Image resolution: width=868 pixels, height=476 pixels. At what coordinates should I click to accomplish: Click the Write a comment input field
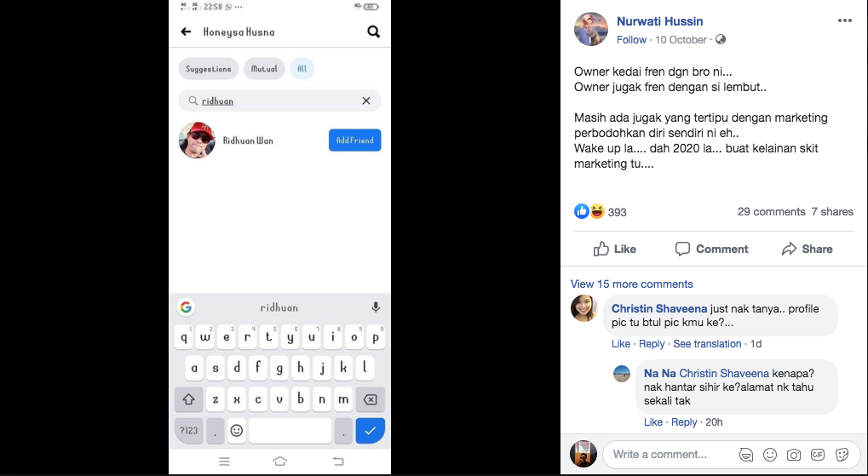pyautogui.click(x=671, y=455)
